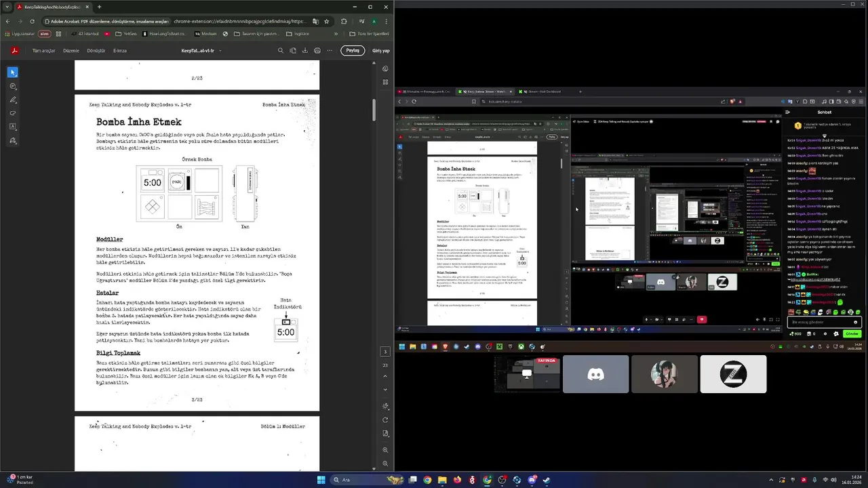Pick the highlighter pen tool in Acrobat
Screen dimensions: 868x488
(13, 100)
